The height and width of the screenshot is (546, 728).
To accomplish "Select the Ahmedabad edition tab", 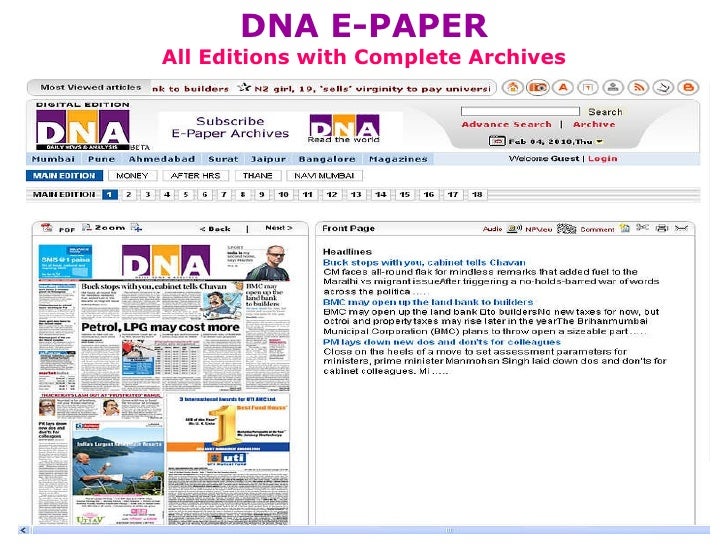I will coord(162,159).
